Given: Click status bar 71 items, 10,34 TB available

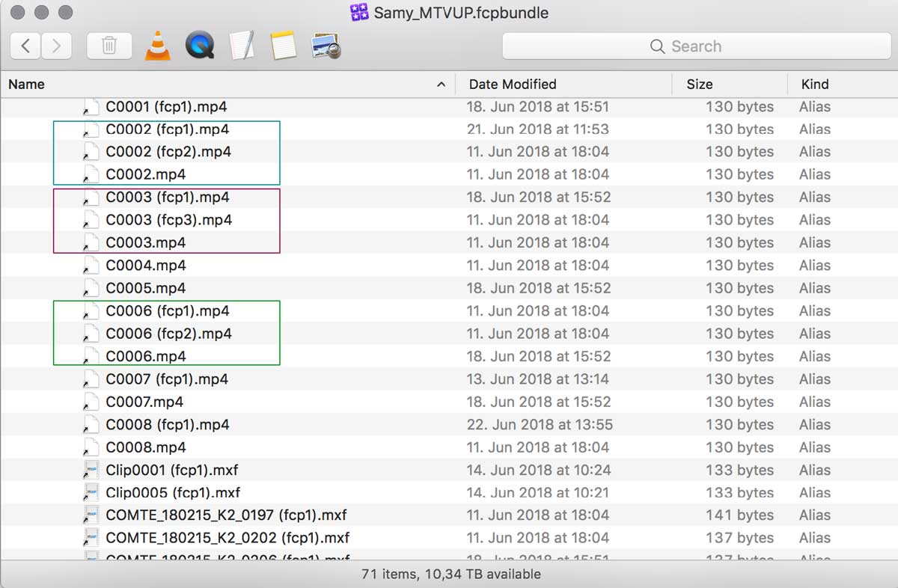Looking at the screenshot, I should (x=450, y=575).
